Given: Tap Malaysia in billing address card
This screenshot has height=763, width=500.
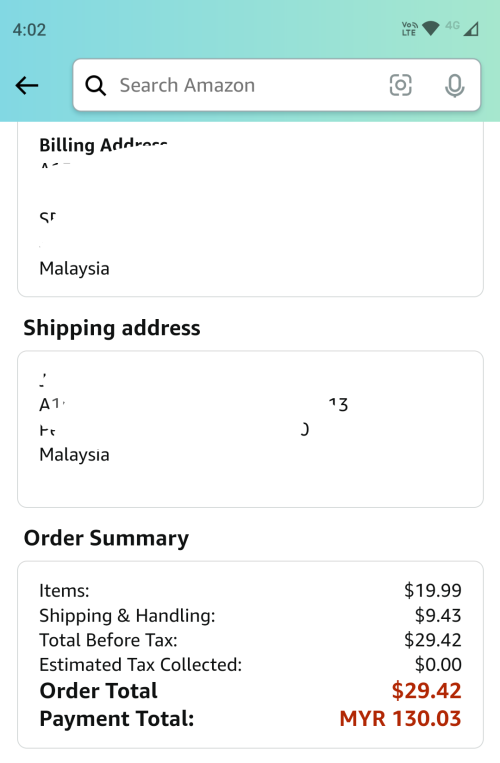Looking at the screenshot, I should 74,269.
